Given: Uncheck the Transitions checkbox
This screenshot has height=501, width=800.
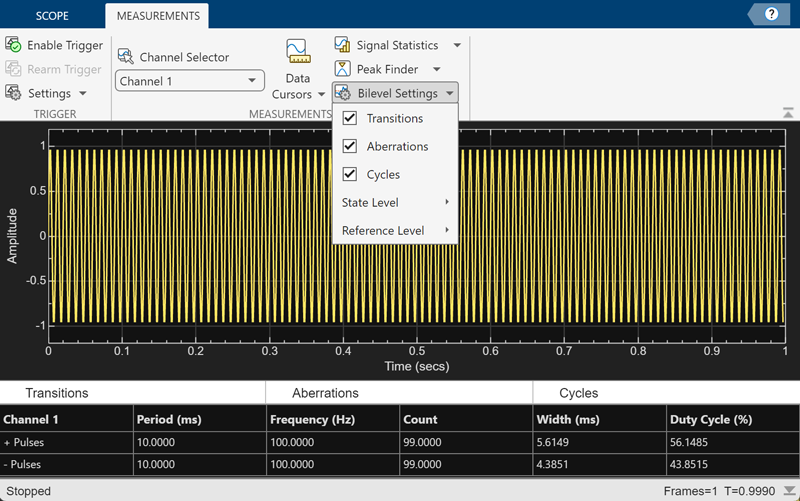Looking at the screenshot, I should (x=350, y=118).
